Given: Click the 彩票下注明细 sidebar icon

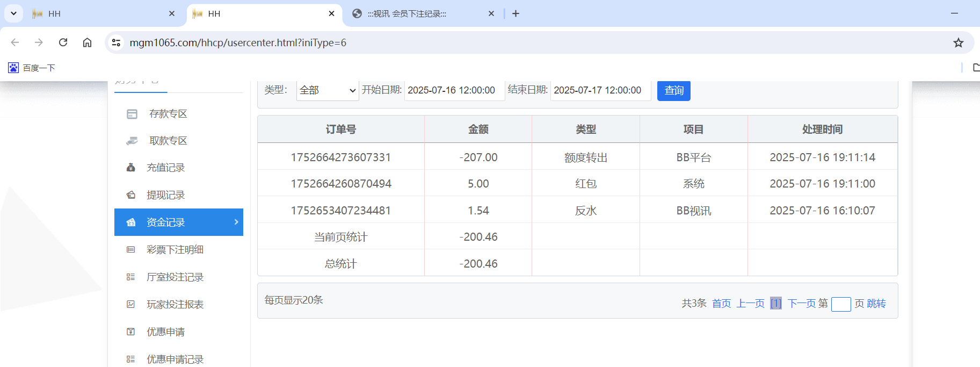Looking at the screenshot, I should (x=130, y=250).
